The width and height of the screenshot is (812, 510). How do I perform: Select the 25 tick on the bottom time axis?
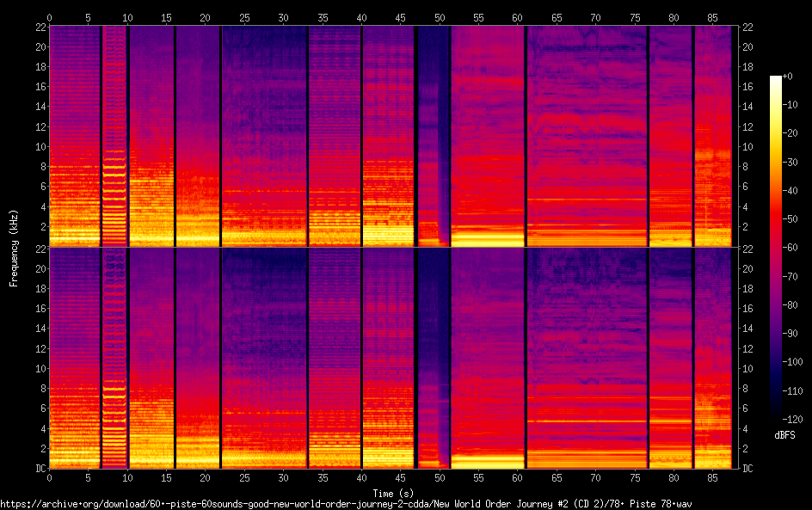click(x=244, y=476)
